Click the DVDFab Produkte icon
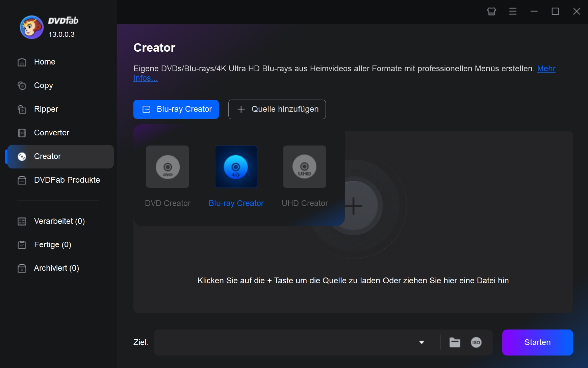Screen dimensions: 588x368 pyautogui.click(x=22, y=180)
